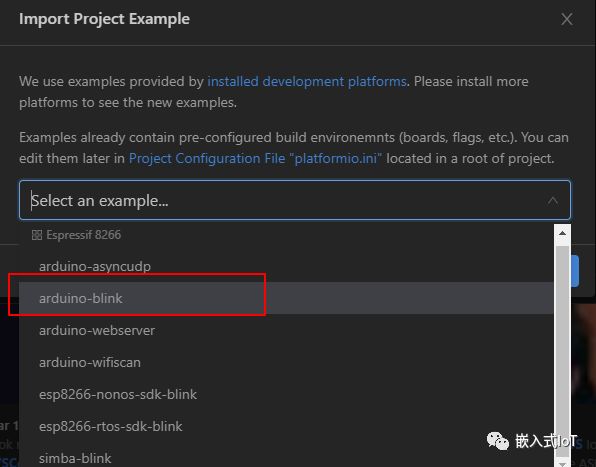Open the installed development platforms link
Viewport: 596px width, 467px height.
point(307,81)
